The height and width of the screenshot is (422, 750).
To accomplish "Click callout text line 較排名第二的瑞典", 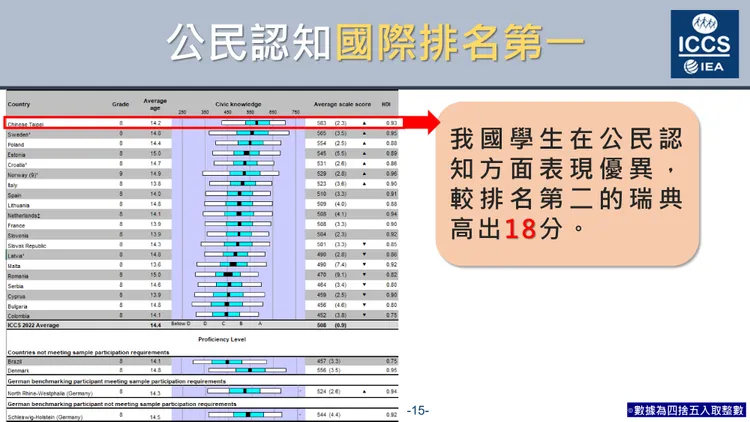I will (x=566, y=199).
